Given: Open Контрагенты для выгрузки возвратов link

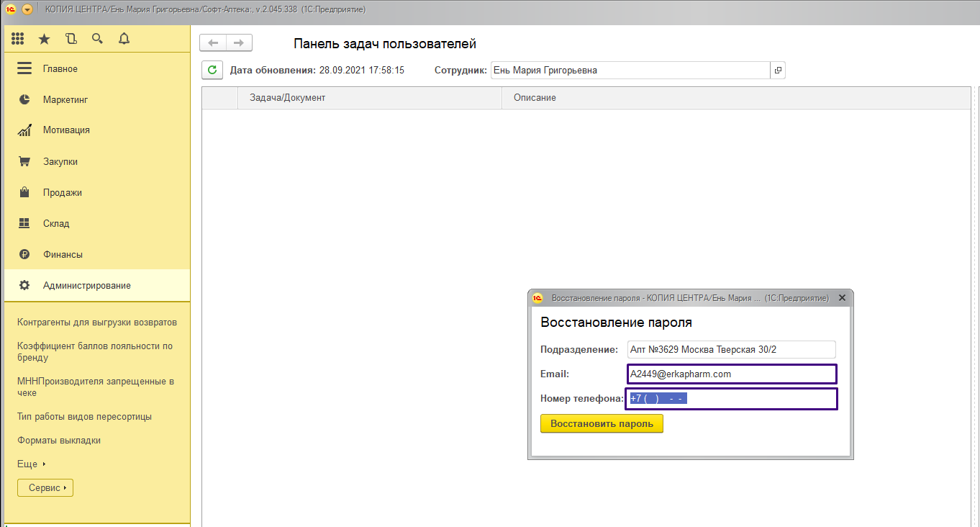Looking at the screenshot, I should click(x=97, y=323).
